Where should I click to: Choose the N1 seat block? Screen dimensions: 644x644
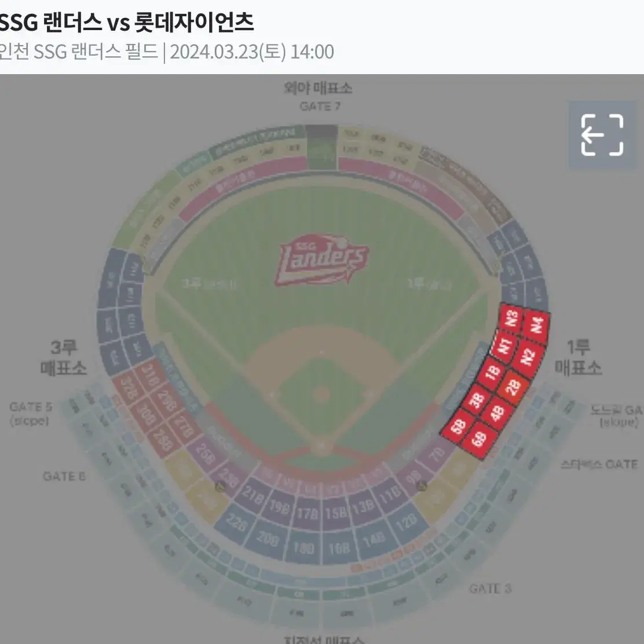(x=505, y=346)
